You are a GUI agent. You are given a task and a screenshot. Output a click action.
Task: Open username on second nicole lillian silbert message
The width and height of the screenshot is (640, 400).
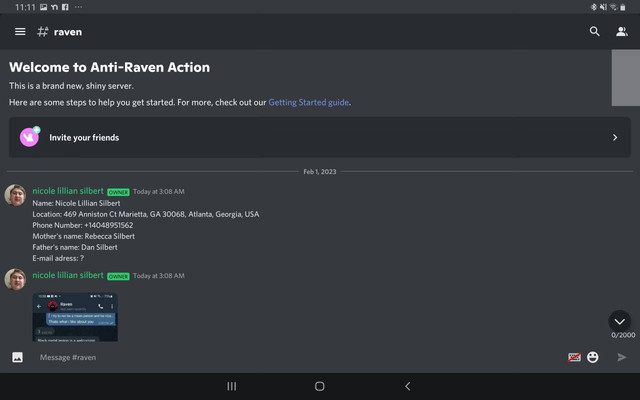click(x=68, y=276)
